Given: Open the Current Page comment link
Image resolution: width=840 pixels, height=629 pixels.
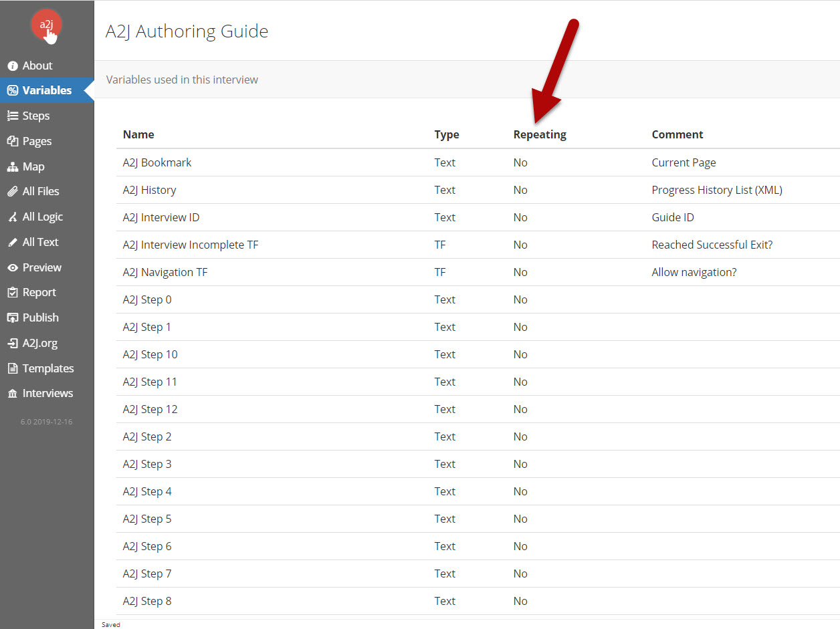Looking at the screenshot, I should click(x=684, y=162).
